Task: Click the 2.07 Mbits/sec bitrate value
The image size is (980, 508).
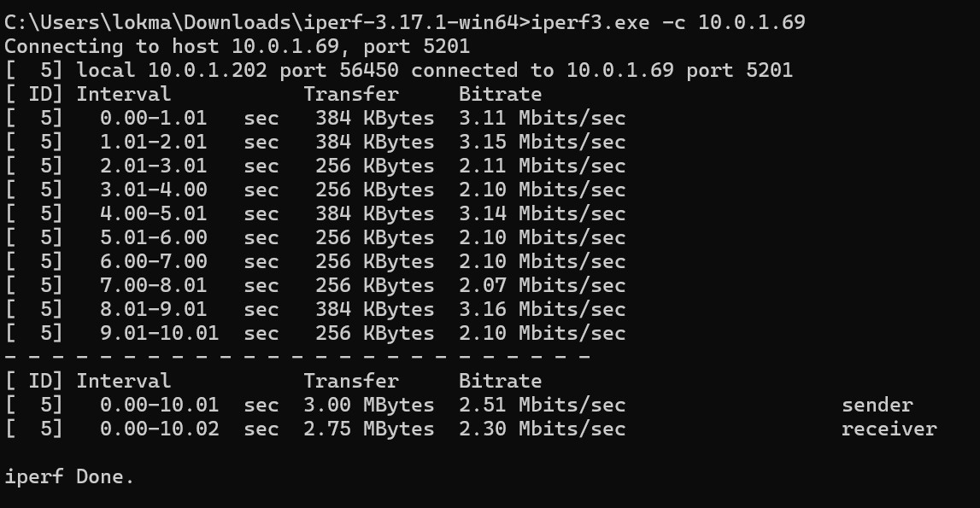Action: click(x=542, y=285)
